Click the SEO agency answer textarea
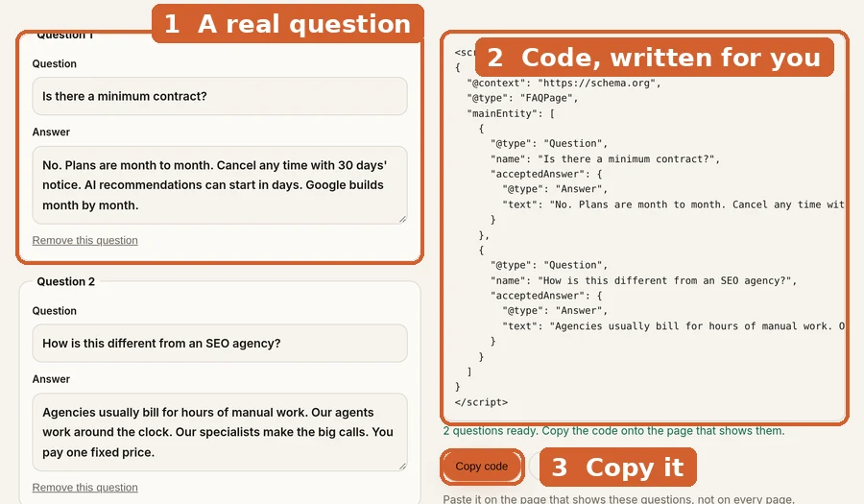Image resolution: width=864 pixels, height=504 pixels. pos(219,432)
